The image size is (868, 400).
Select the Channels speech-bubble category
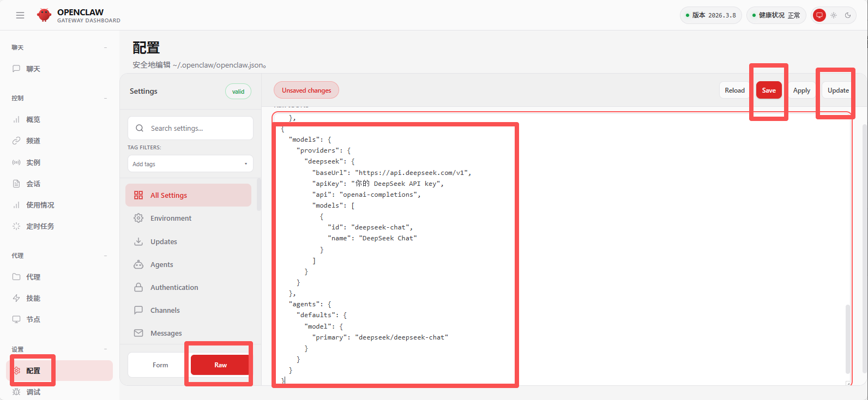188,310
